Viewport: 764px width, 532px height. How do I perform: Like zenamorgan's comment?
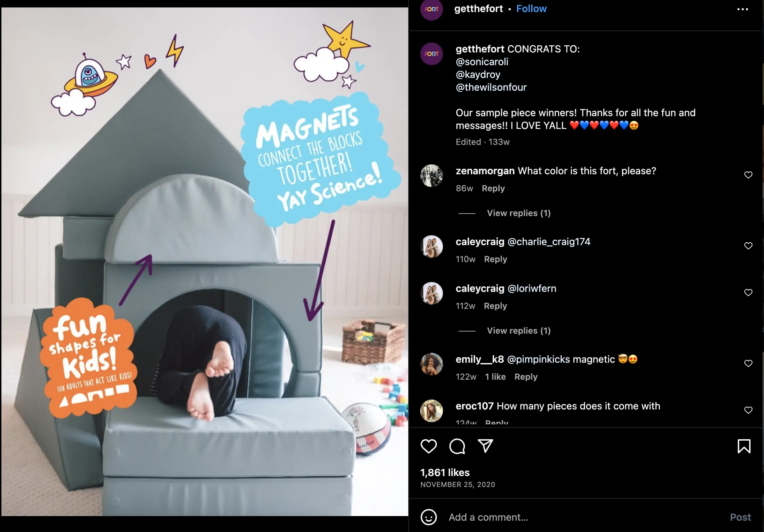click(748, 175)
